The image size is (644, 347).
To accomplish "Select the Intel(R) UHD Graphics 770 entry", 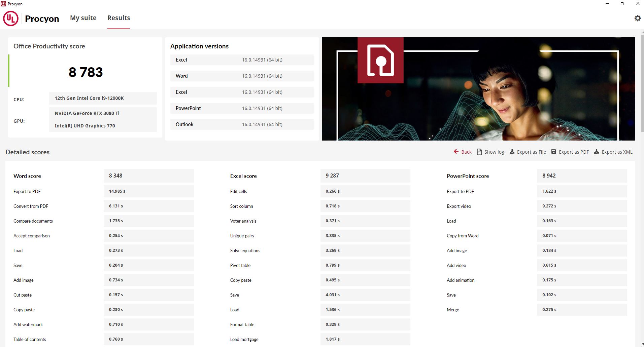I will (x=85, y=126).
